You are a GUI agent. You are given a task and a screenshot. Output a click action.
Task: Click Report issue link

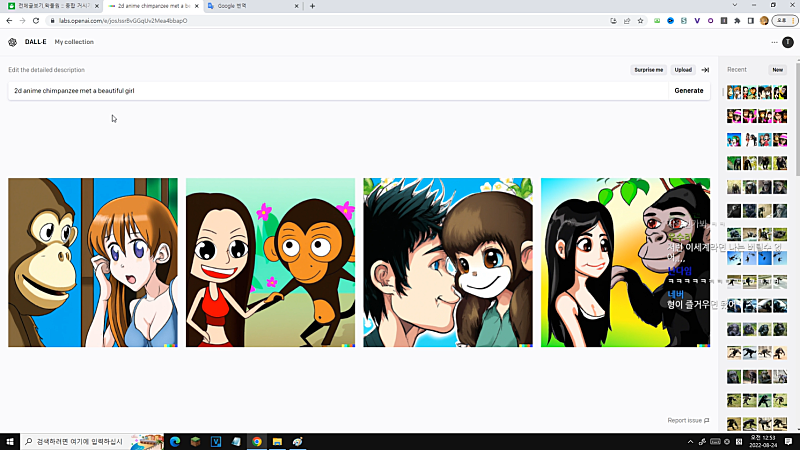pyautogui.click(x=688, y=420)
